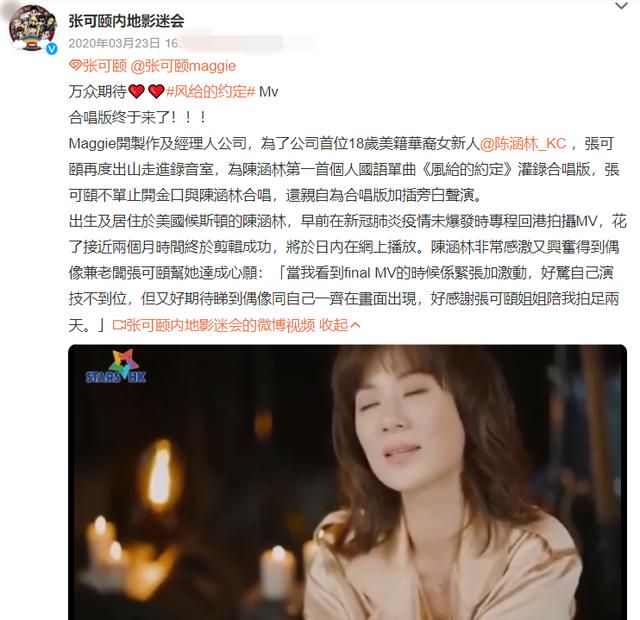Open the 张可颐 super topic diamond icon

(75, 65)
